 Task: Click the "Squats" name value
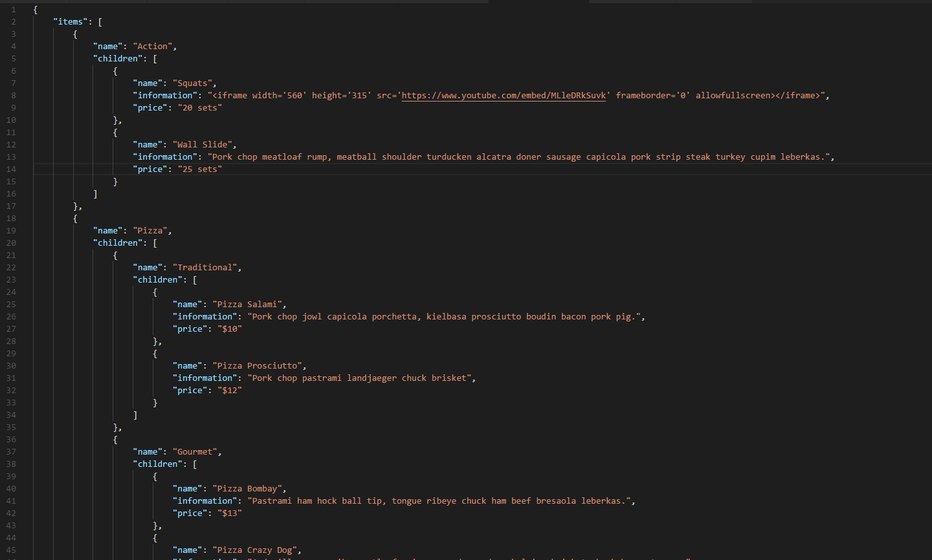point(193,83)
